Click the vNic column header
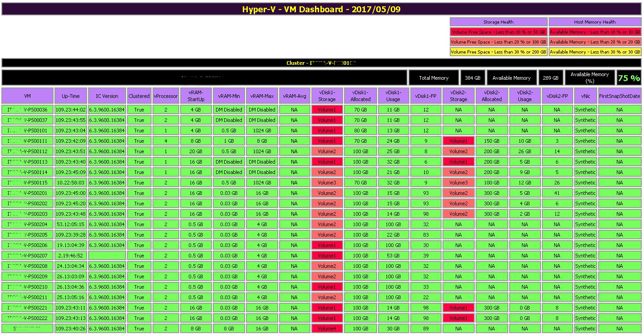The width and height of the screenshot is (644, 334). click(x=585, y=96)
